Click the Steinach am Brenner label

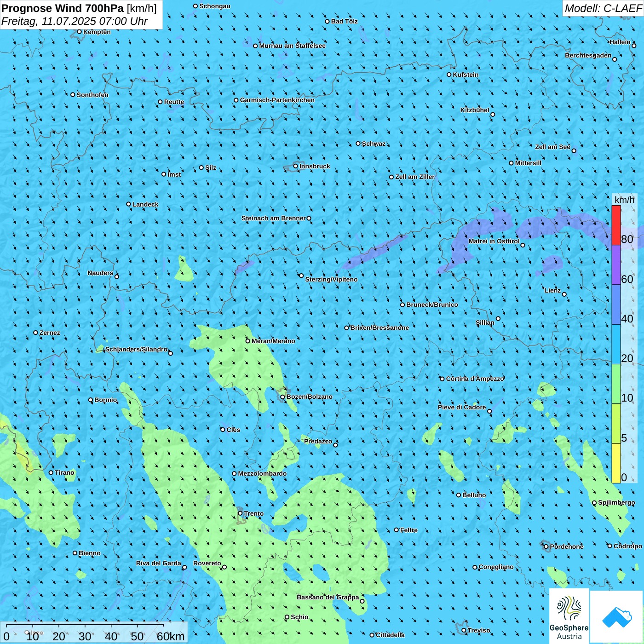point(273,218)
